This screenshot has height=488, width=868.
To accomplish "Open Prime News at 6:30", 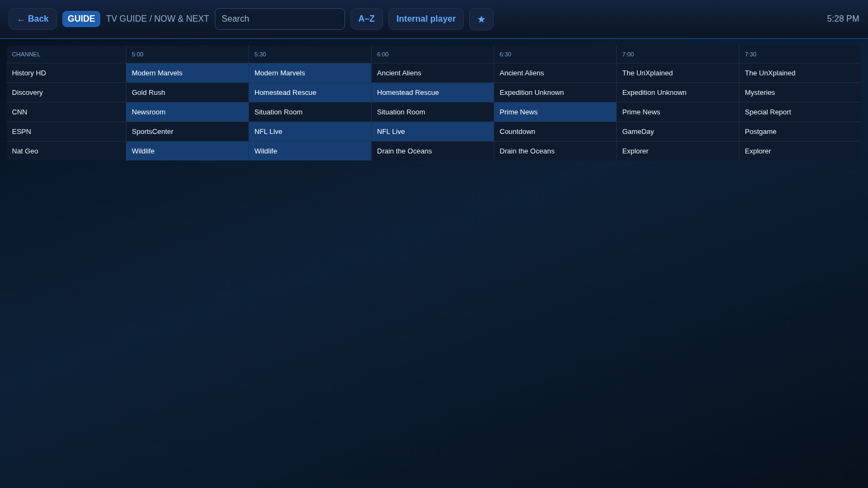I will click(555, 112).
